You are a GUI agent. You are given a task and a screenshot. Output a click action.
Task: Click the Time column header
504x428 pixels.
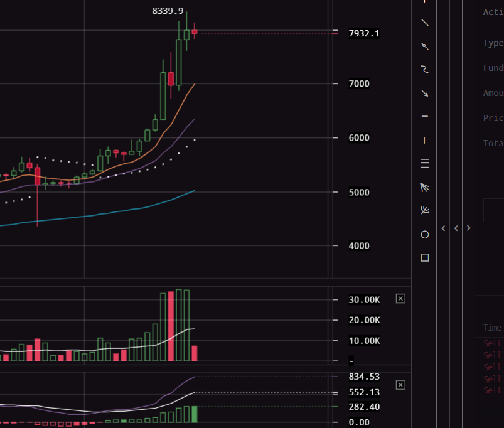tap(492, 328)
